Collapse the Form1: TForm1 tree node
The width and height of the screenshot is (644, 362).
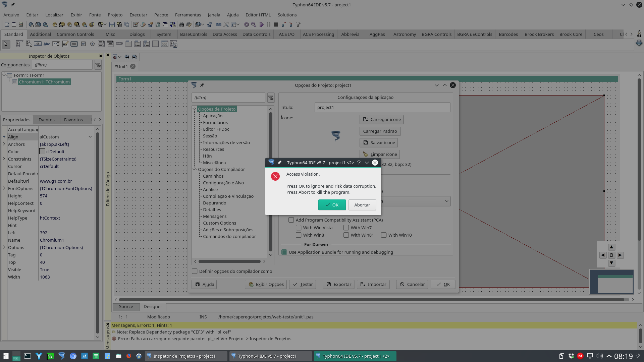tap(4, 75)
